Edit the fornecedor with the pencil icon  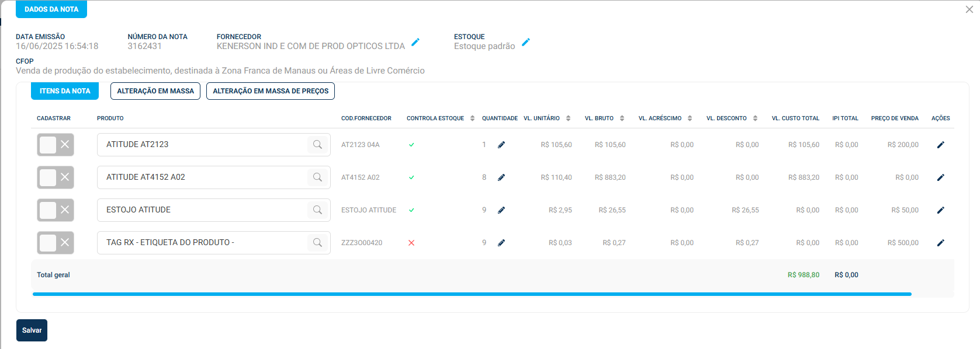click(415, 42)
